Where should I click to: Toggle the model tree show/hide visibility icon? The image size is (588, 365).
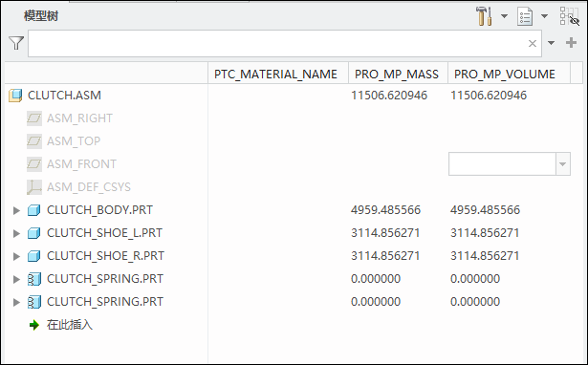tap(569, 16)
